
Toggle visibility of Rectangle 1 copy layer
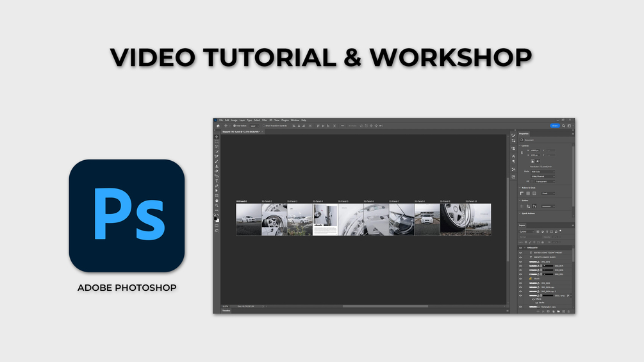[x=520, y=307]
